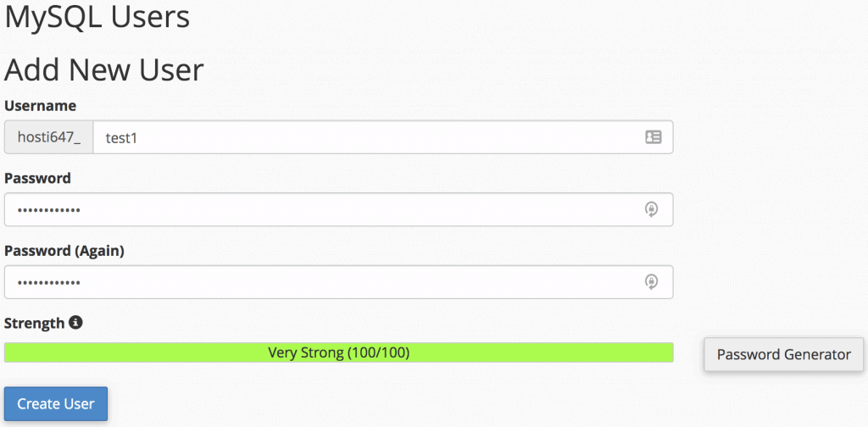Image resolution: width=868 pixels, height=427 pixels.
Task: Click the masked dots in the Password field
Action: coord(49,210)
